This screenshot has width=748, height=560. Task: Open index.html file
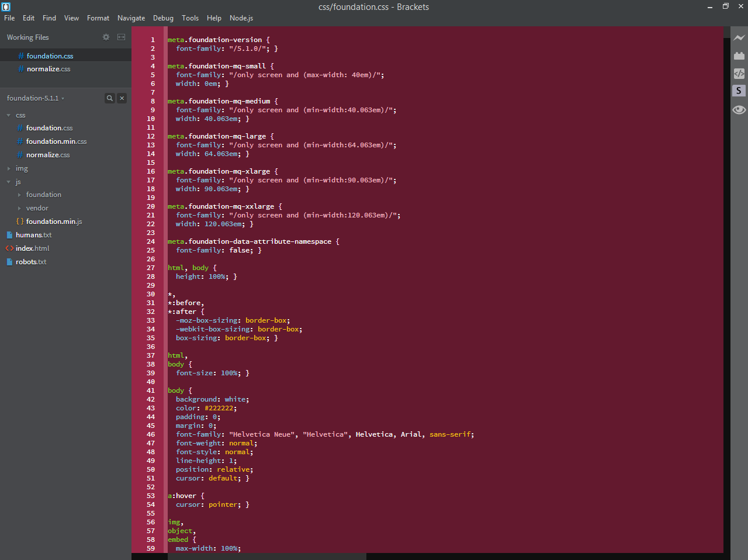pyautogui.click(x=32, y=248)
